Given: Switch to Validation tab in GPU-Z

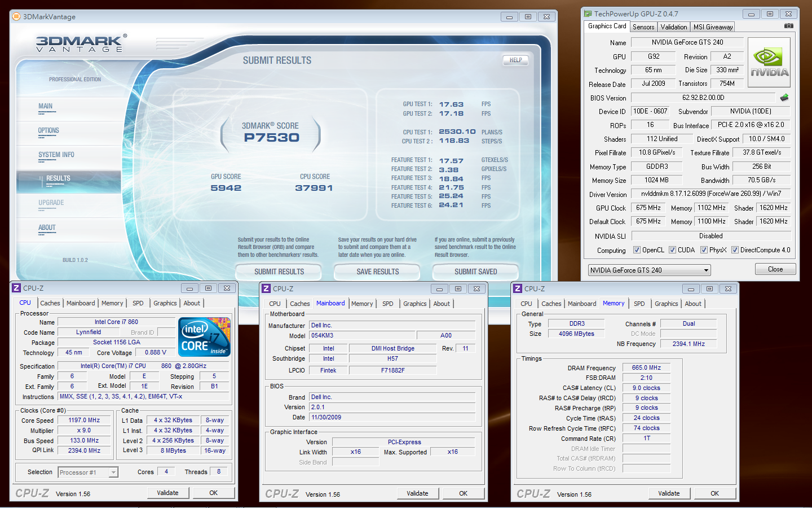Looking at the screenshot, I should 674,27.
